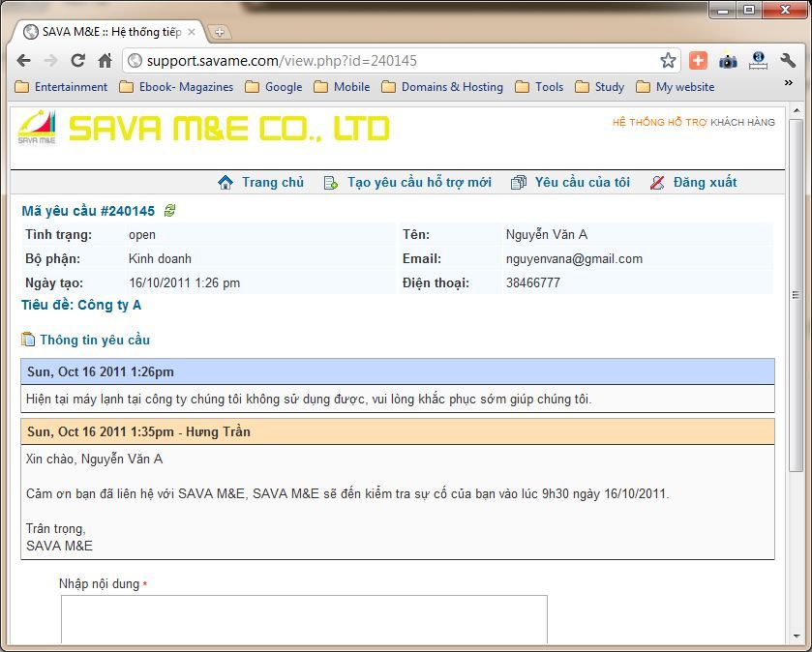Image resolution: width=812 pixels, height=652 pixels.
Task: Select the SAVA M&E tab
Action: click(108, 32)
